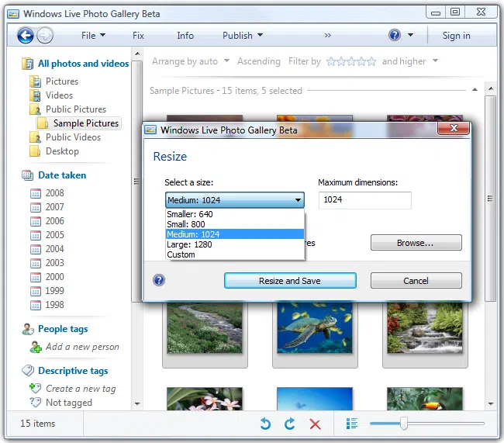Click the back navigation arrow icon

[25, 35]
